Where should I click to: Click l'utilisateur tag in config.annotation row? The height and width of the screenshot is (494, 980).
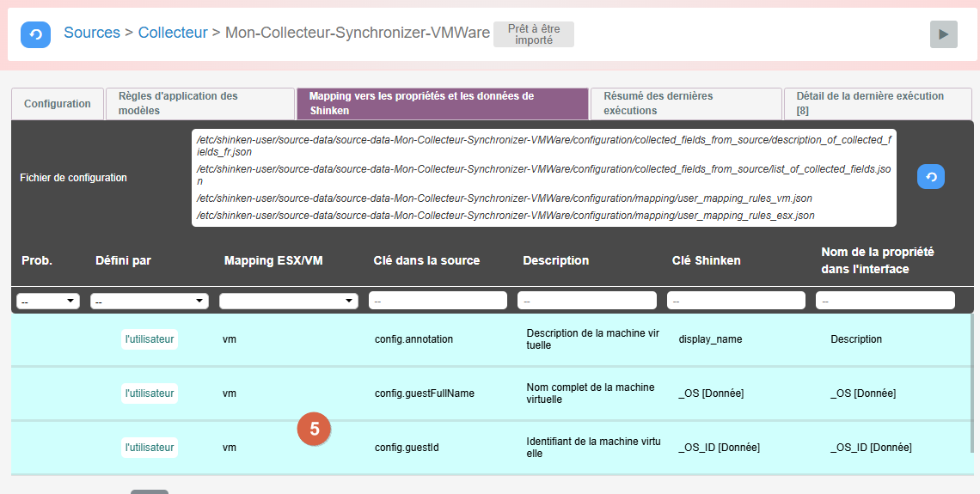click(150, 339)
